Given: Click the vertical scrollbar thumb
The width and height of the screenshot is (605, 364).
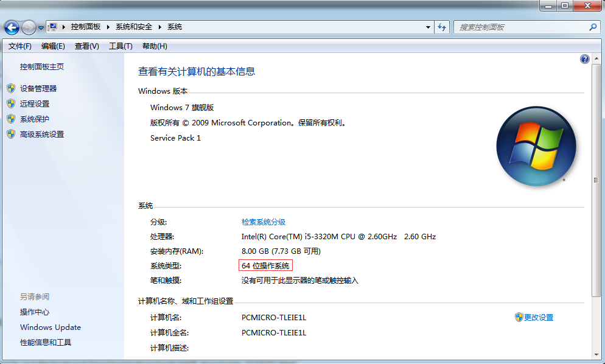Looking at the screenshot, I should 596,180.
